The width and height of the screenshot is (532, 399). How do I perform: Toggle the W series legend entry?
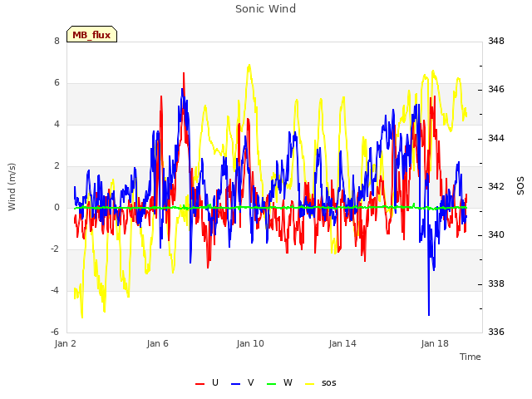279,382
